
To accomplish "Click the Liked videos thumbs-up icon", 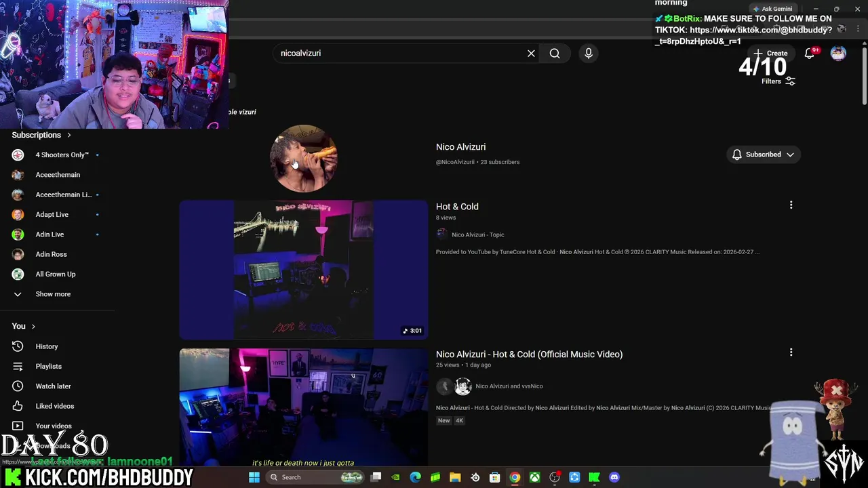I will click(x=18, y=406).
